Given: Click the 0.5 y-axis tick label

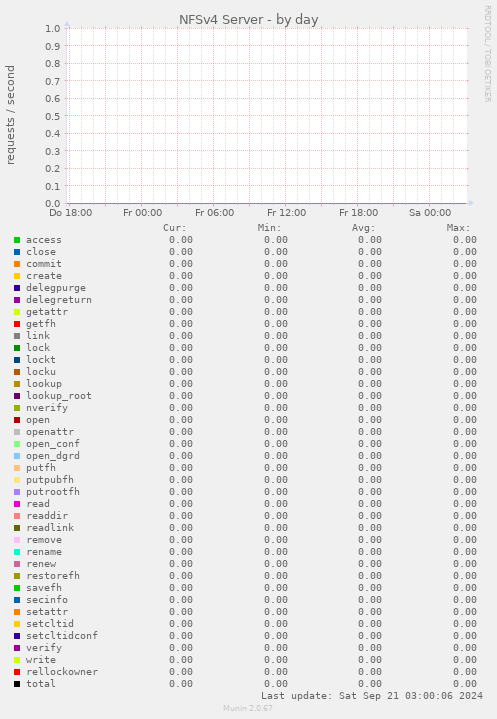Looking at the screenshot, I should click(x=53, y=116).
